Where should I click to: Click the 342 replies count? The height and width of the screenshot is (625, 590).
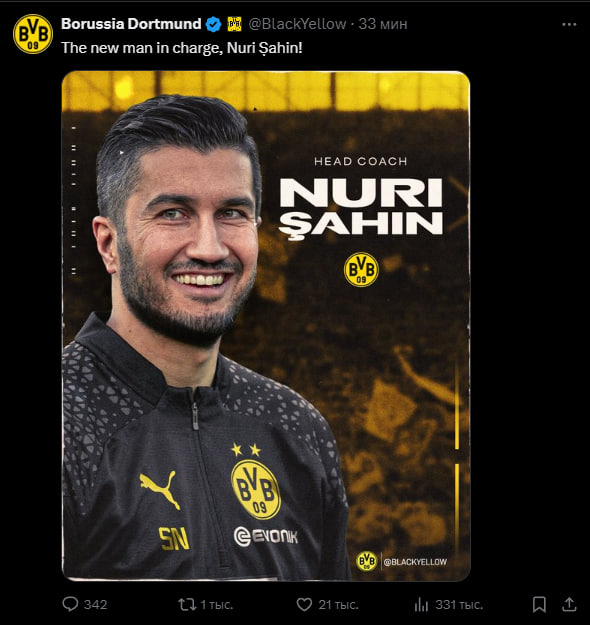95,605
